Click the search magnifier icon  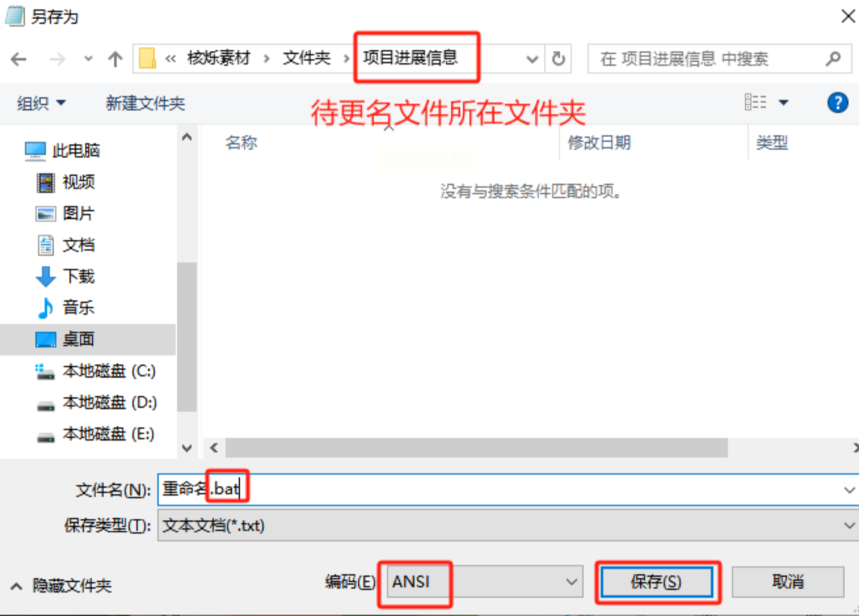tap(833, 59)
